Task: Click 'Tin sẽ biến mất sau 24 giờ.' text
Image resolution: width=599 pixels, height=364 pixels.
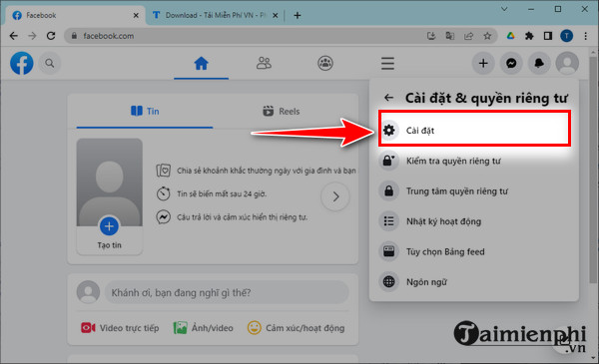Action: pos(222,193)
